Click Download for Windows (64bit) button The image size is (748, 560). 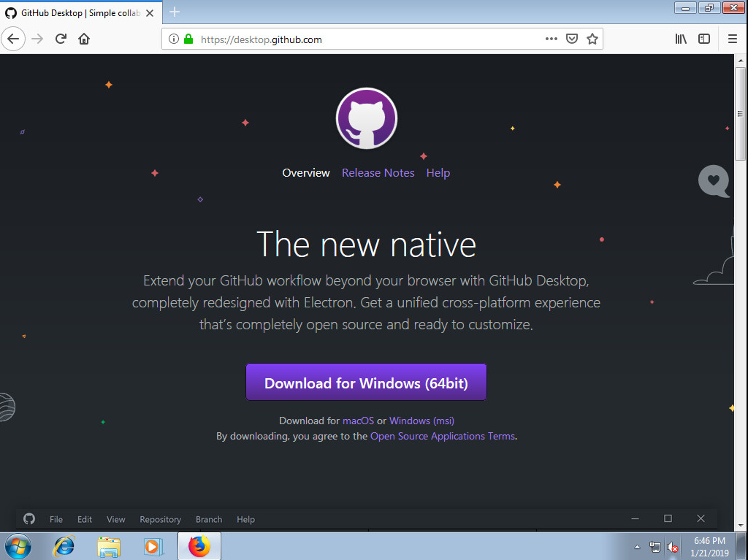367,382
